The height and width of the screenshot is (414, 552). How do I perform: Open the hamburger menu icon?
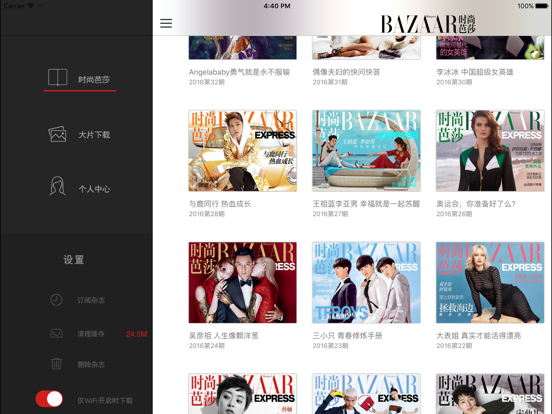pos(166,23)
